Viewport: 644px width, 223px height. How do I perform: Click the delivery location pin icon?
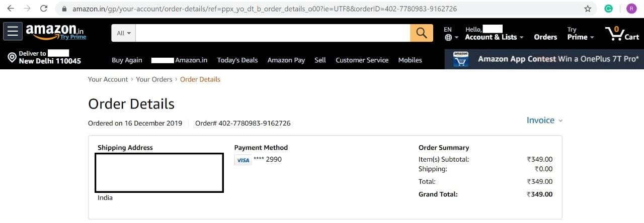[x=12, y=57]
